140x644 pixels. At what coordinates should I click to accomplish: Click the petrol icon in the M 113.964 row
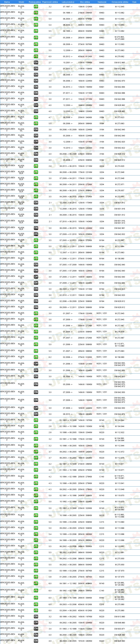pyautogui.click(x=36, y=247)
